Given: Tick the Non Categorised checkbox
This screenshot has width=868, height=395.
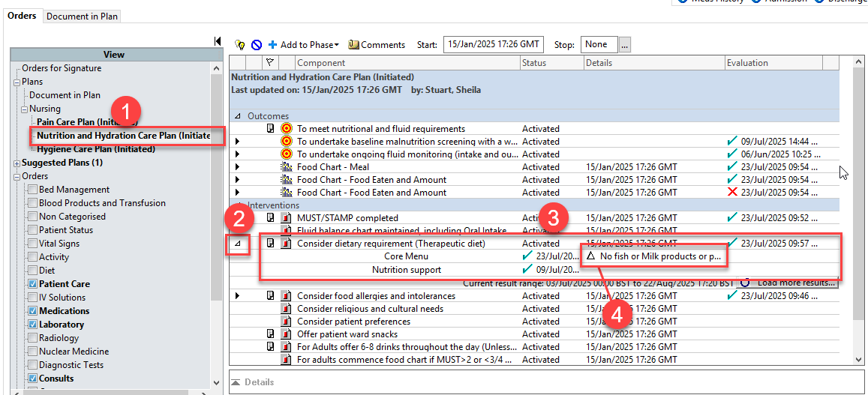Looking at the screenshot, I should pos(33,217).
